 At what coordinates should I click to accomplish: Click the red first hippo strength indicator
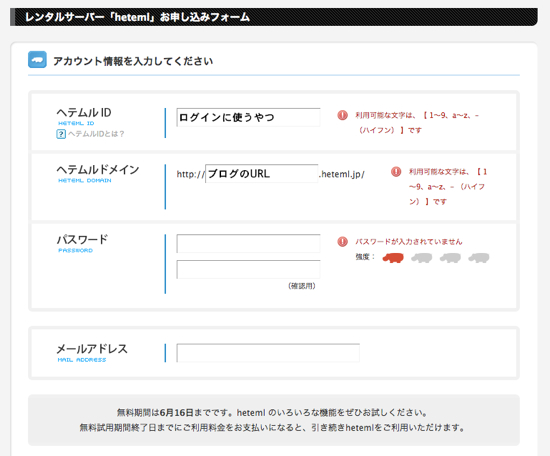[x=393, y=258]
